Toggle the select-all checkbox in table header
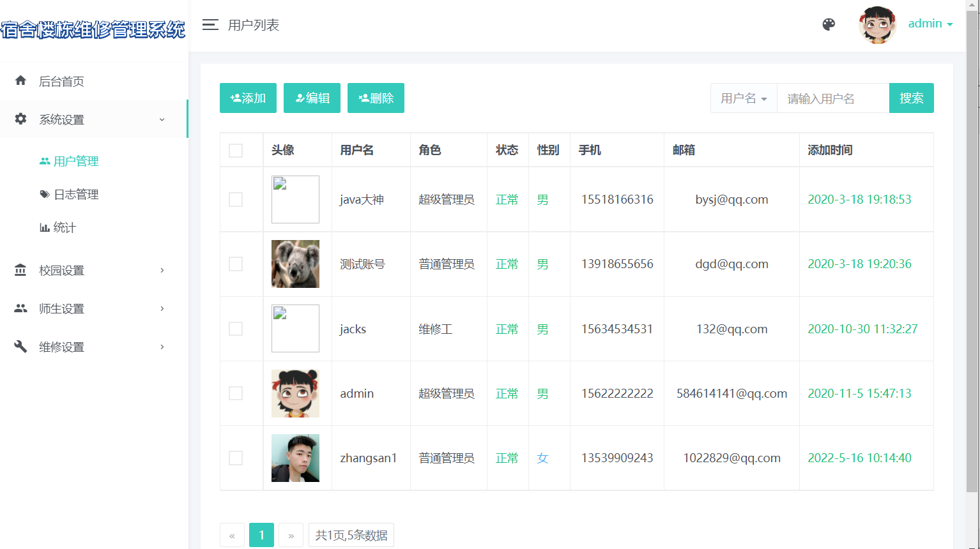Image resolution: width=980 pixels, height=549 pixels. point(236,150)
